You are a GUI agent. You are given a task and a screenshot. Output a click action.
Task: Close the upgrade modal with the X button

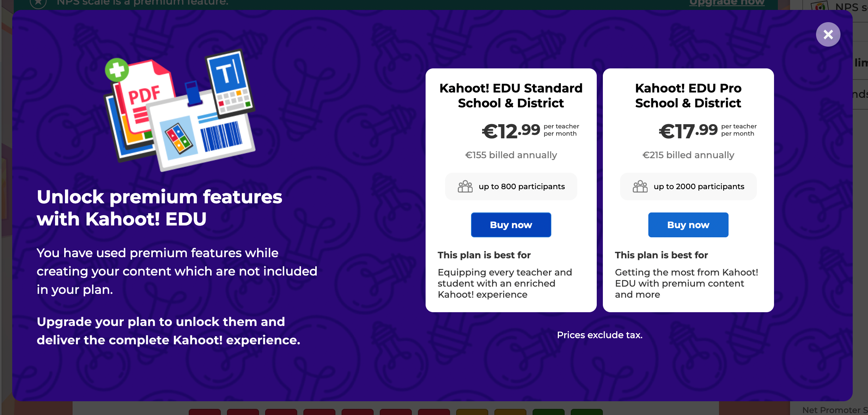(x=828, y=34)
